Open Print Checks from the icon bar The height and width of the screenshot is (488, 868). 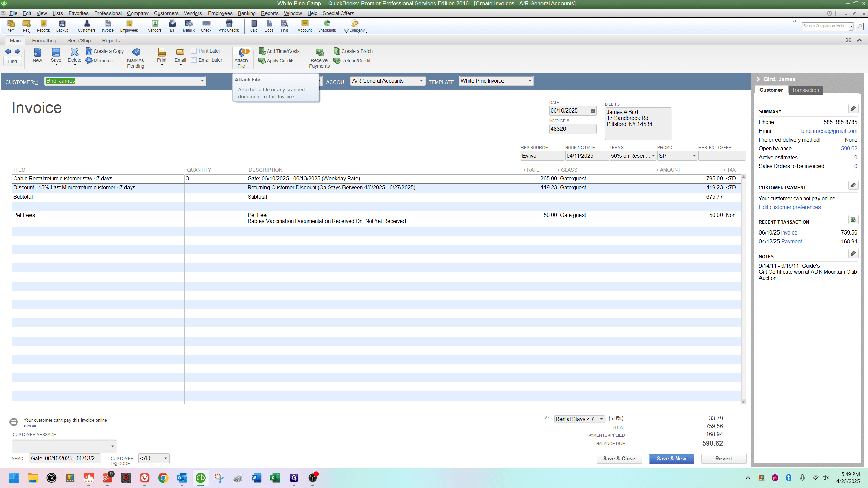click(x=229, y=26)
